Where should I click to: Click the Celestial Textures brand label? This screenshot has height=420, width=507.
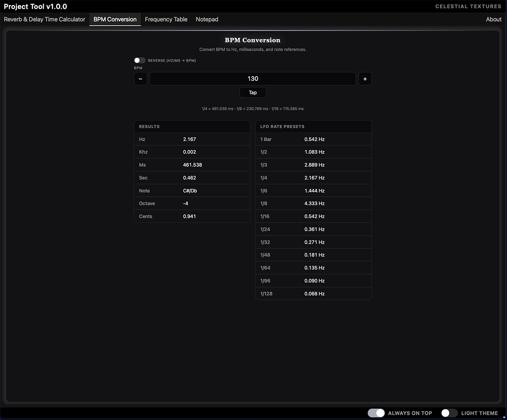point(468,7)
